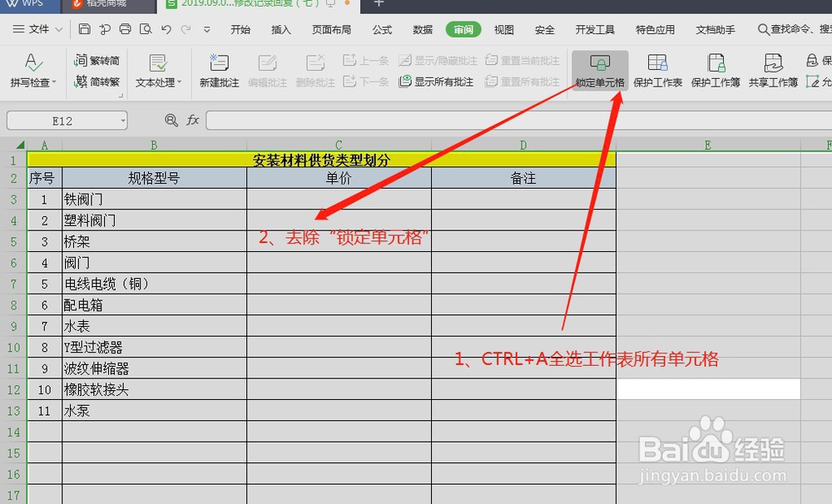The image size is (832, 504).
Task: Click Protect Sheet (保护工作表)
Action: [658, 70]
